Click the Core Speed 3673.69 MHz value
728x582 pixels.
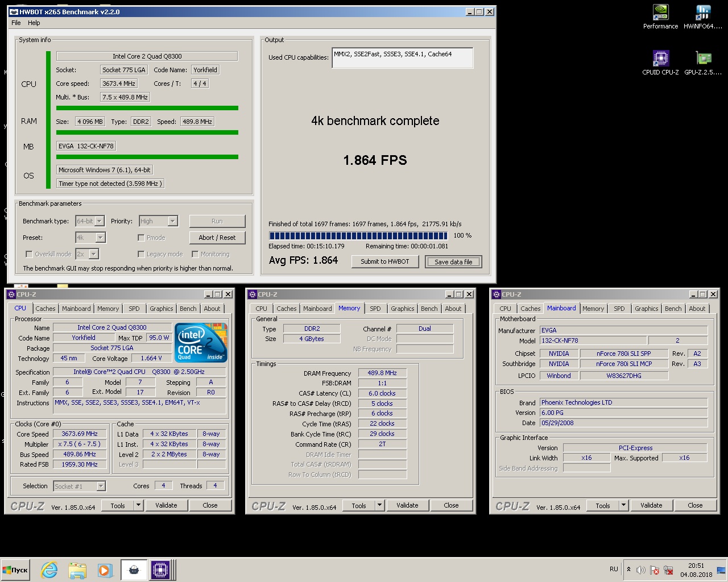coord(80,434)
